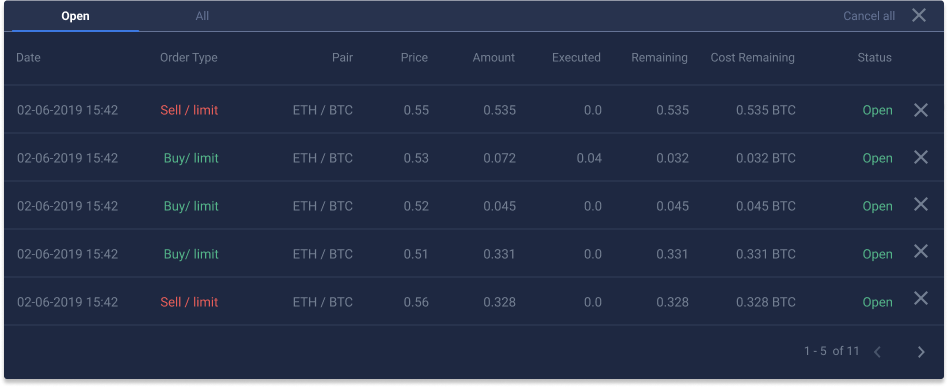Sort by the Order Type column header

tap(189, 58)
